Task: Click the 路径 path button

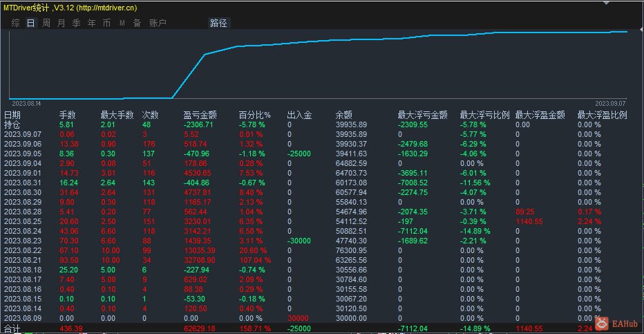Action: [x=218, y=23]
